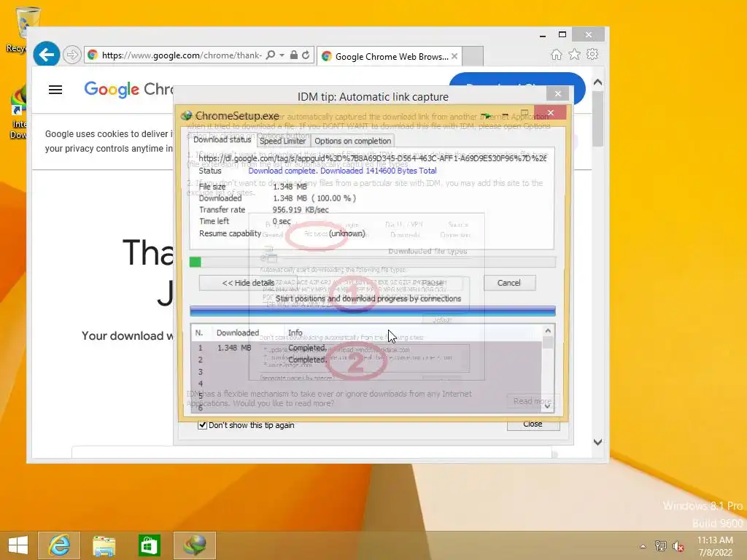The image size is (747, 560).
Task: Open Favorites star icon in Internet Explorer
Action: 575,54
